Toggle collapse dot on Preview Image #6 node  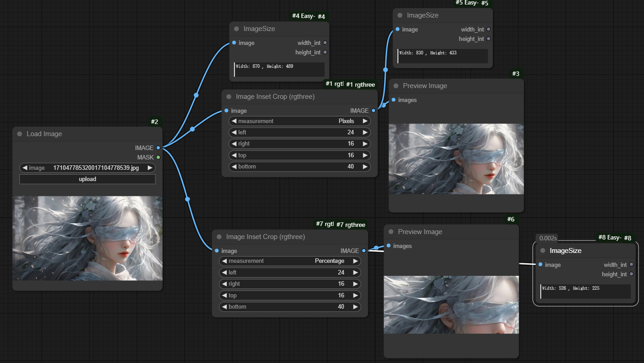point(391,232)
